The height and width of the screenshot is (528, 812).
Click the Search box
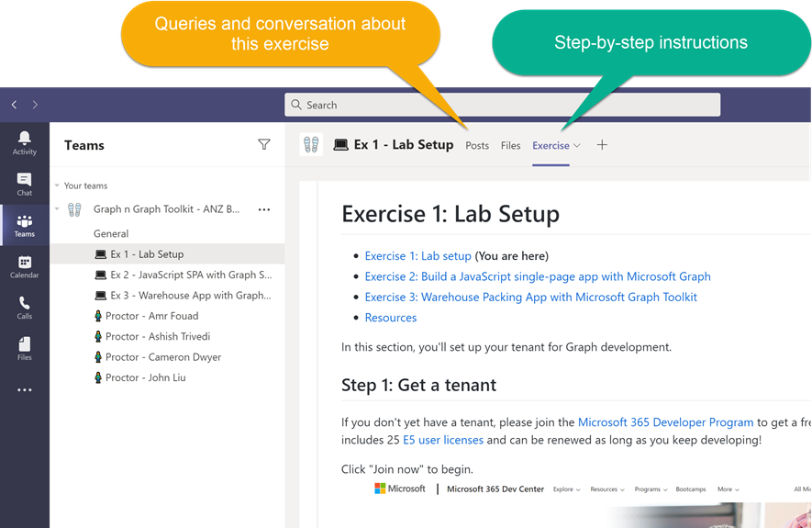click(x=502, y=105)
